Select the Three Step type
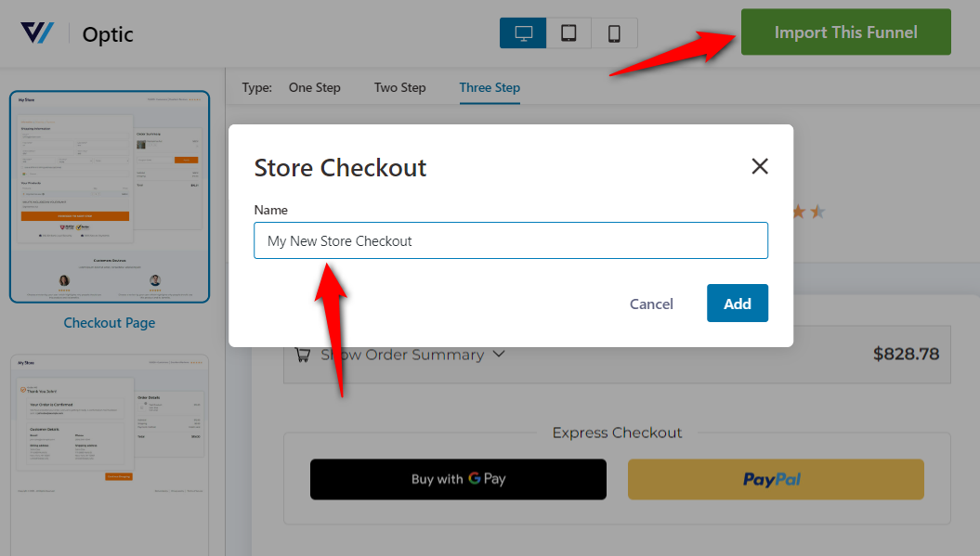This screenshot has width=980, height=556. click(490, 87)
